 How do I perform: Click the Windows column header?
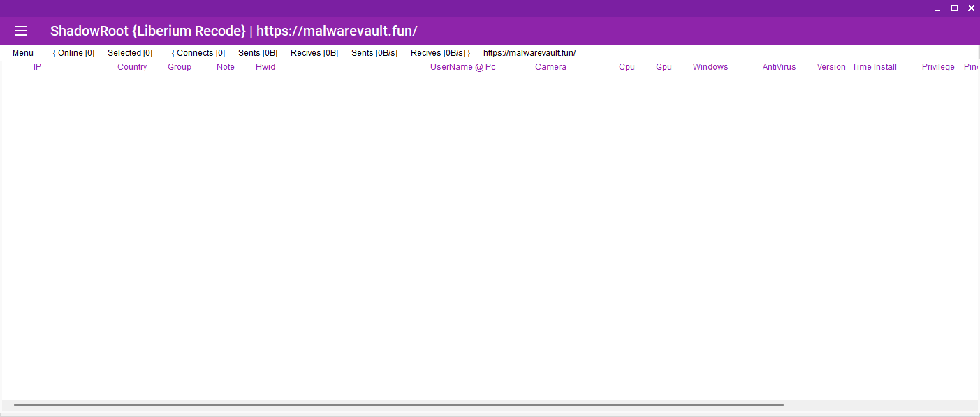710,67
